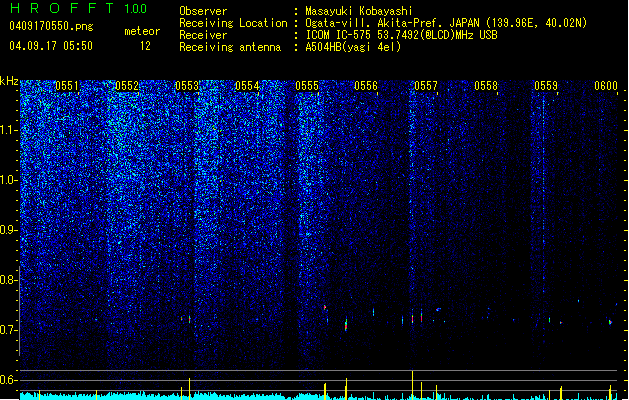Click the tallest yellow power spike before 0557
Screen dimensions: 629x400
pyautogui.click(x=412, y=385)
